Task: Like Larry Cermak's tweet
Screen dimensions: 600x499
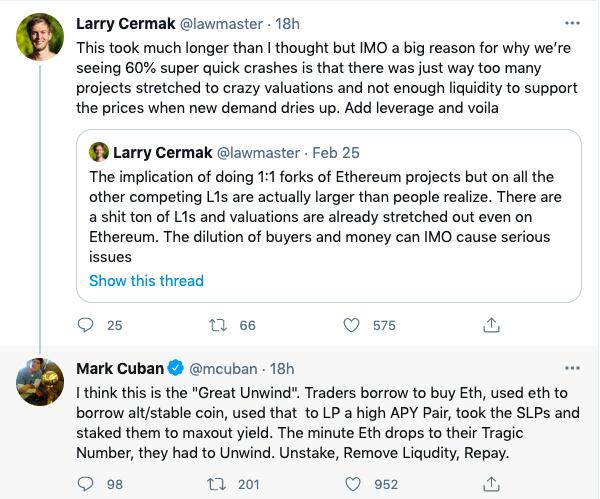Action: 352,325
